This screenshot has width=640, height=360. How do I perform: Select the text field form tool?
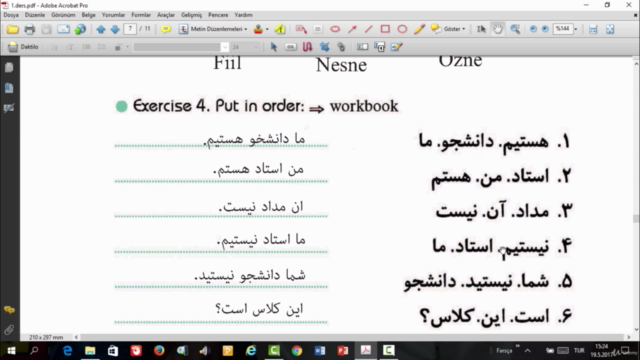pos(362,47)
